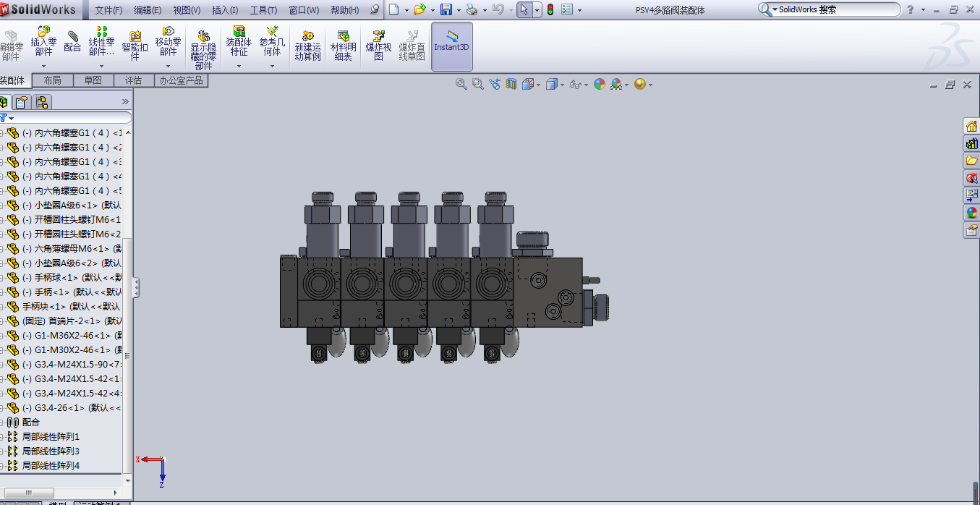The height and width of the screenshot is (505, 980).
Task: Expand 局部线性阵列1 tree node
Action: 2,436
